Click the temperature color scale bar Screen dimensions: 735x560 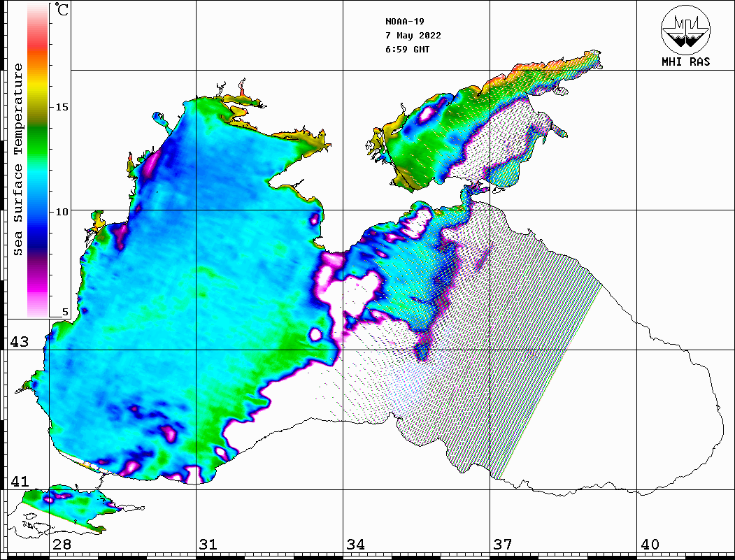pyautogui.click(x=38, y=160)
